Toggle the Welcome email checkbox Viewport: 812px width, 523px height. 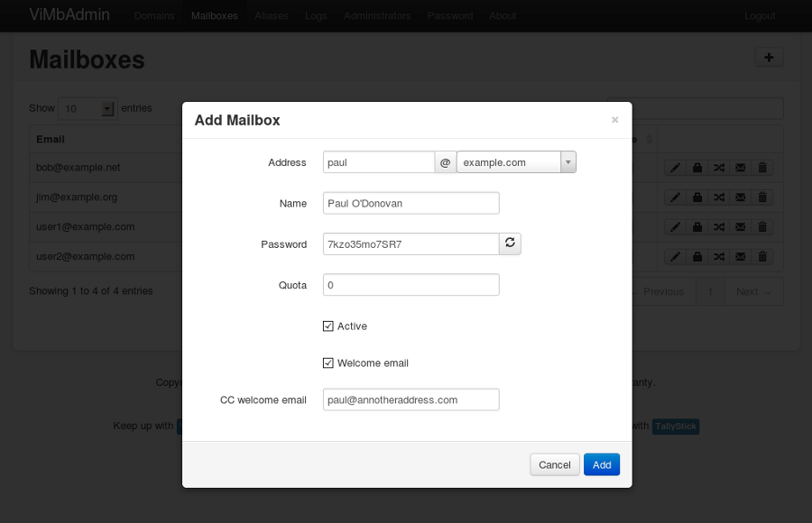tap(328, 362)
